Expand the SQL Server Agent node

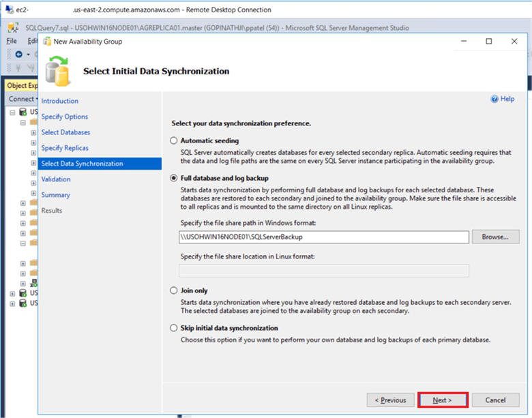(x=23, y=283)
